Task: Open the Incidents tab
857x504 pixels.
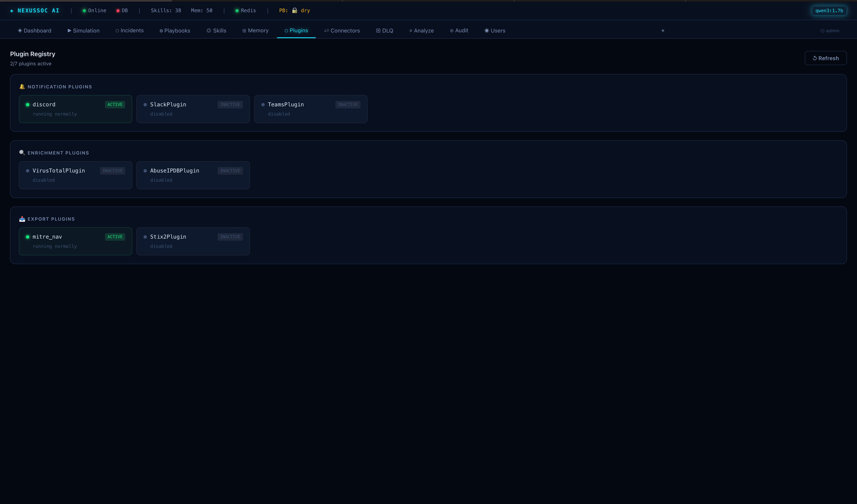Action: (x=130, y=31)
